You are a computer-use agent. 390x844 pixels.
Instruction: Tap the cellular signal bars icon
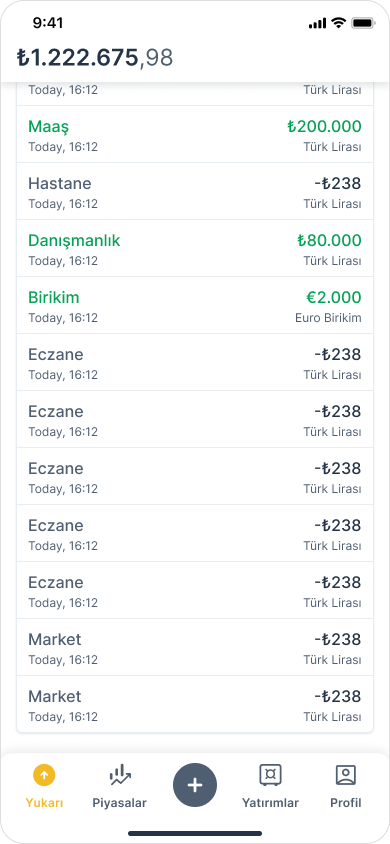point(317,23)
